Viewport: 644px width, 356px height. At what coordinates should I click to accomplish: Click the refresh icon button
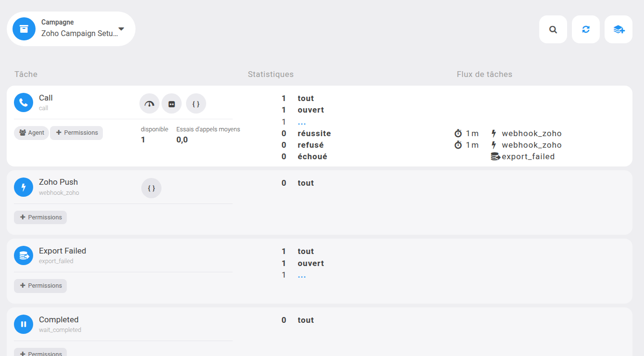pyautogui.click(x=586, y=29)
